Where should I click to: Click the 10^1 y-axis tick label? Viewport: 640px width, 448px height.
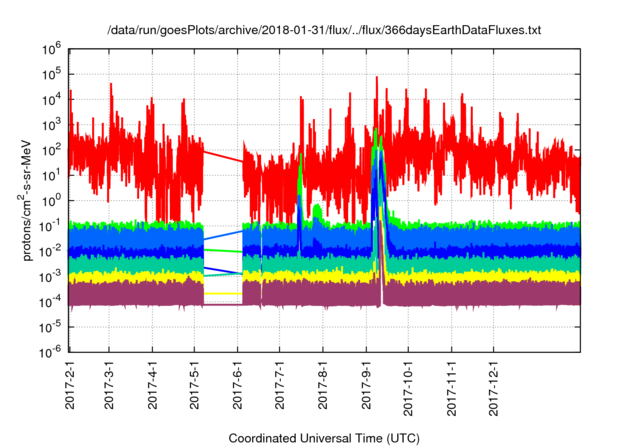(51, 176)
